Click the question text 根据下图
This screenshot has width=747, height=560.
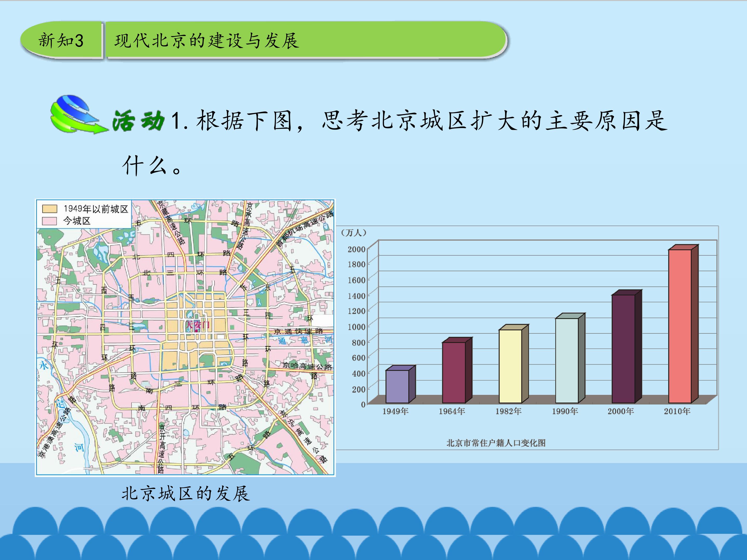click(x=244, y=121)
